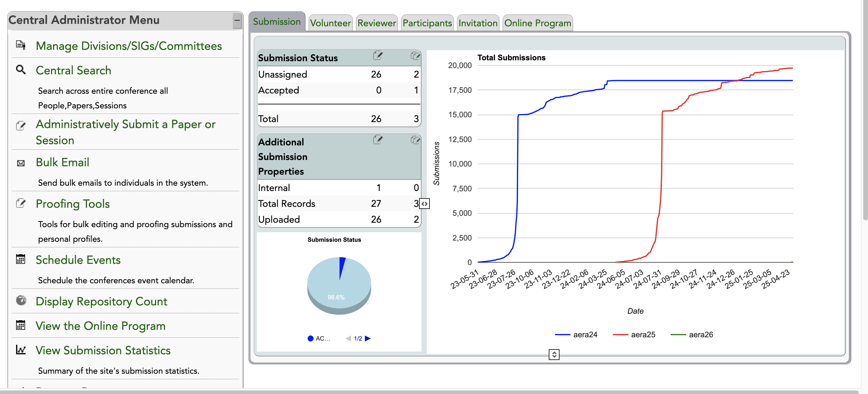Viewport: 868px width, 394px height.
Task: Collapse the Central Administrator Menu panel
Action: [x=237, y=21]
